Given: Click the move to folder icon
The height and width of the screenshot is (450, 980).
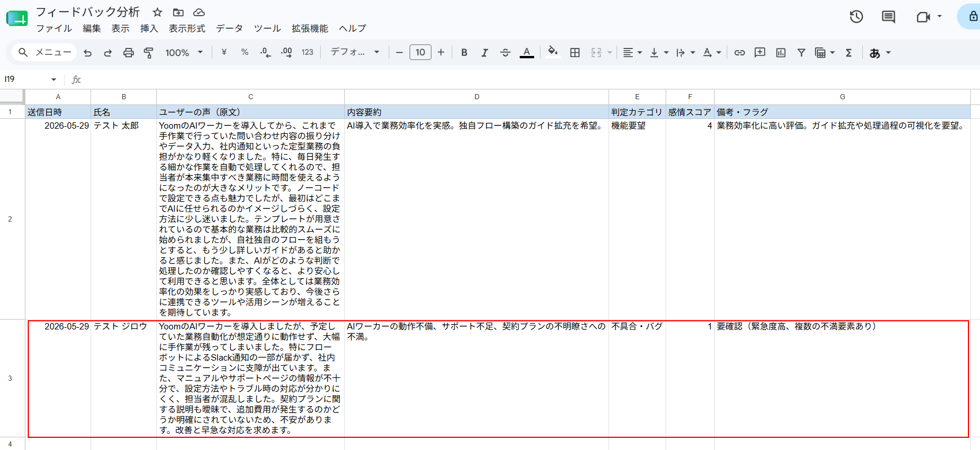Looking at the screenshot, I should tap(178, 12).
